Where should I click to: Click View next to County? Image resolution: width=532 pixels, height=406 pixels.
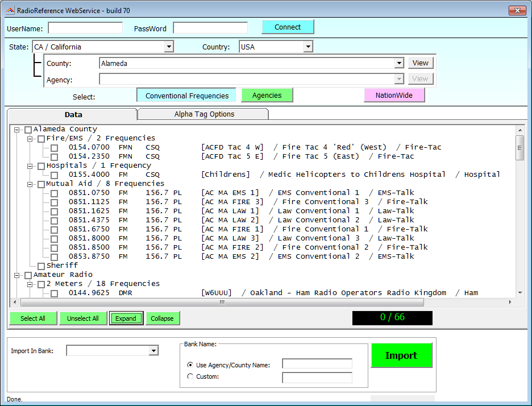pos(421,63)
